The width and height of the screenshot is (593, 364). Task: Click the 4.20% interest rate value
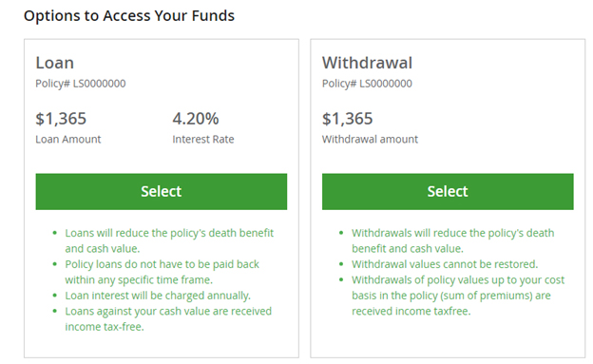(196, 119)
